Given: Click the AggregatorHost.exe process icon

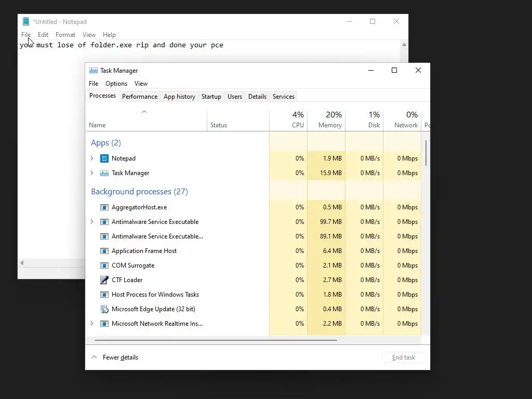Looking at the screenshot, I should [104, 207].
